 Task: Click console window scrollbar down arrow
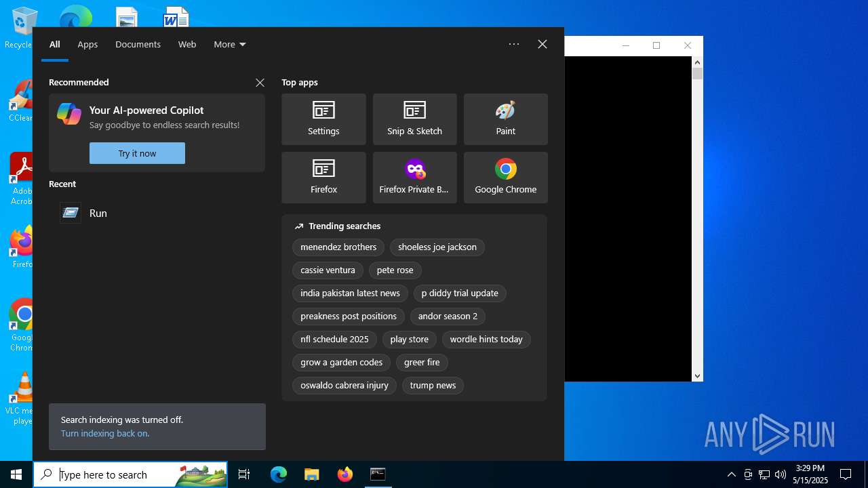pyautogui.click(x=697, y=375)
